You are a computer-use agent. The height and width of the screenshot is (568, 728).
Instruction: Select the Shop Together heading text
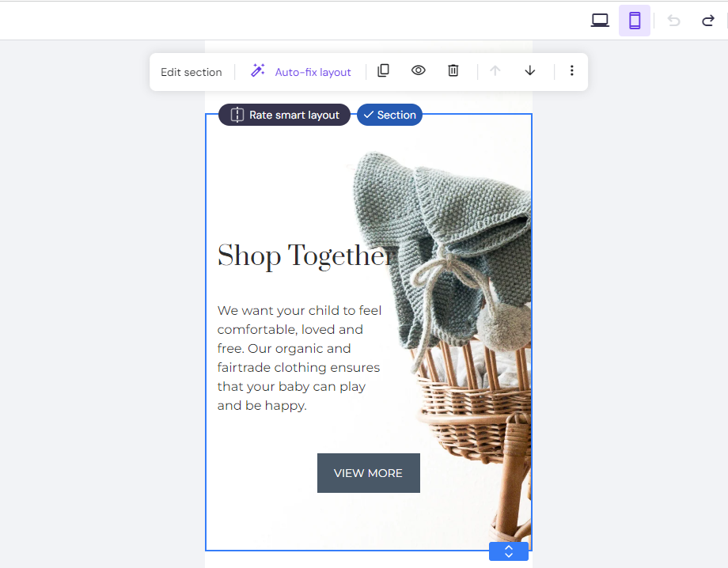(301, 256)
